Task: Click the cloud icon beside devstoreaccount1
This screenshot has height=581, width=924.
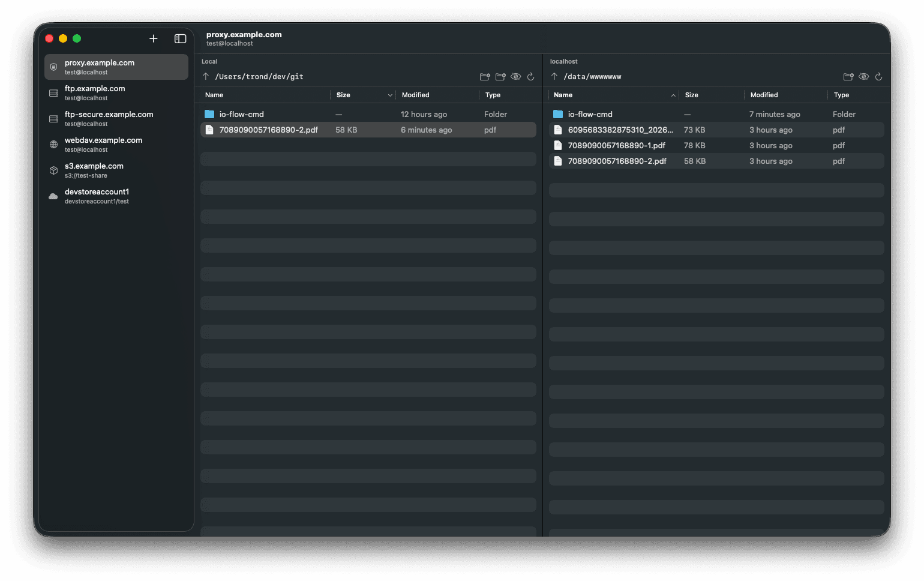Action: [53, 196]
